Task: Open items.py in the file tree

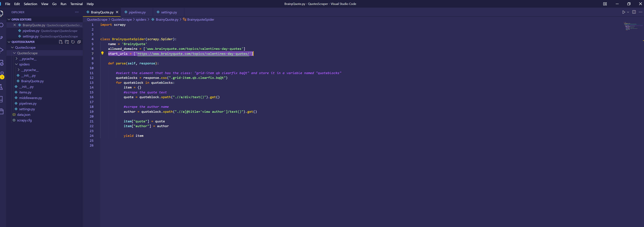Action: [x=25, y=92]
